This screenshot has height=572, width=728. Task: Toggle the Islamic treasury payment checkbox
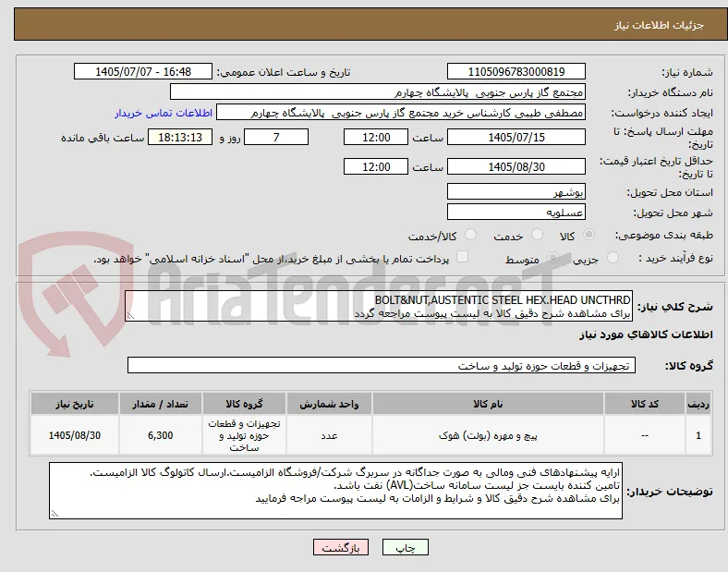click(x=463, y=257)
